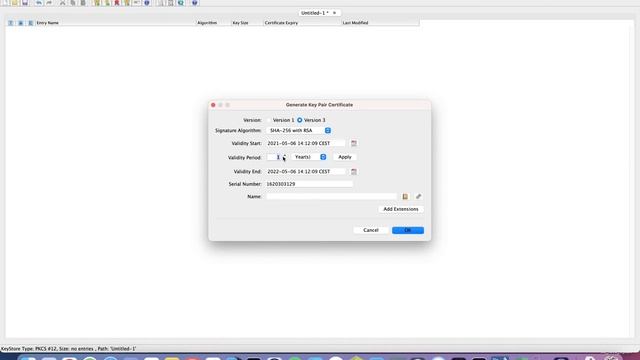Screen dimensions: 640x360
Task: Open the edit name address book icon
Action: click(405, 196)
